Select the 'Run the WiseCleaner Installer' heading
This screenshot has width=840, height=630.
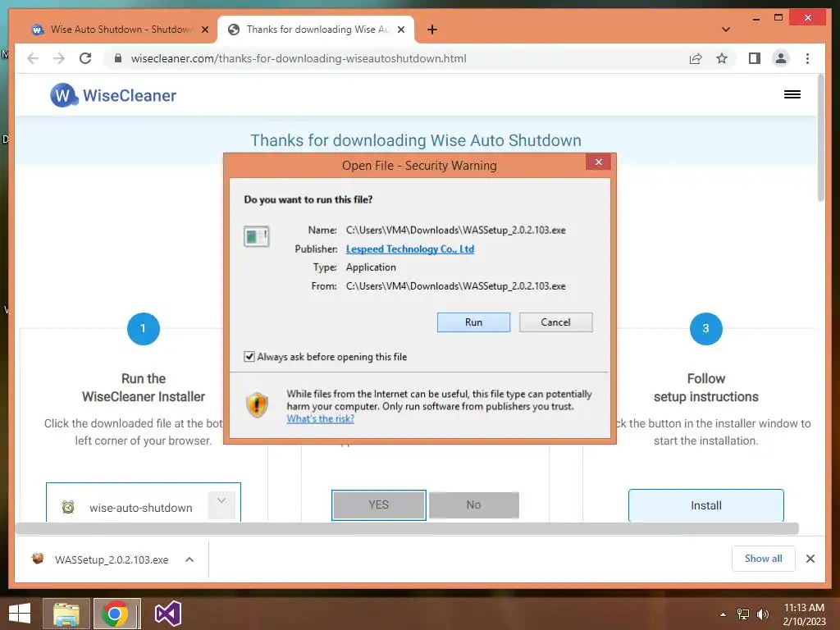click(143, 388)
